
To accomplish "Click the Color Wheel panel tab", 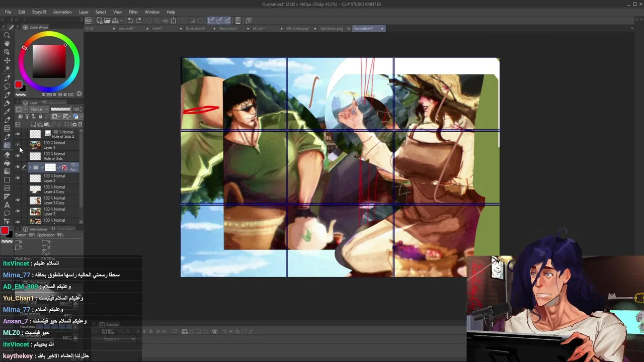I will (39, 28).
